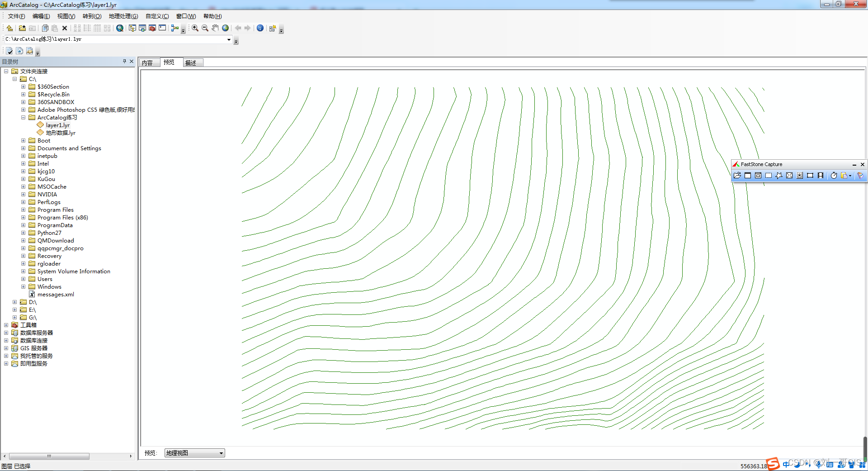Click FastStone screen recorder film icon
The height and width of the screenshot is (471, 868).
click(x=821, y=176)
